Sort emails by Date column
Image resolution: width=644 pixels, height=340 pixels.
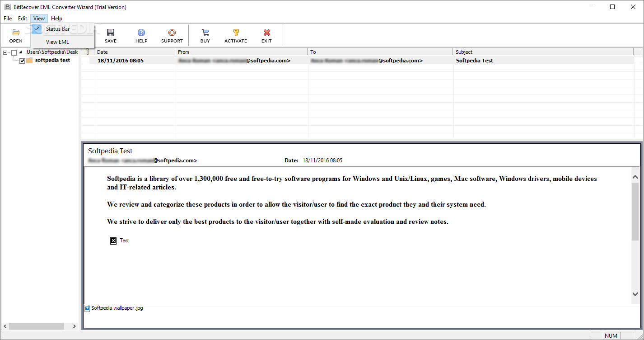pyautogui.click(x=135, y=52)
